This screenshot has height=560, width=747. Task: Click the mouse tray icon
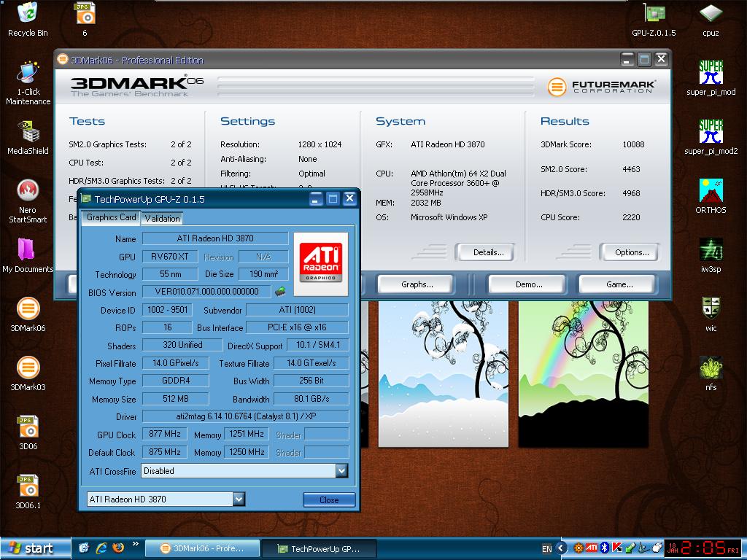click(x=657, y=548)
